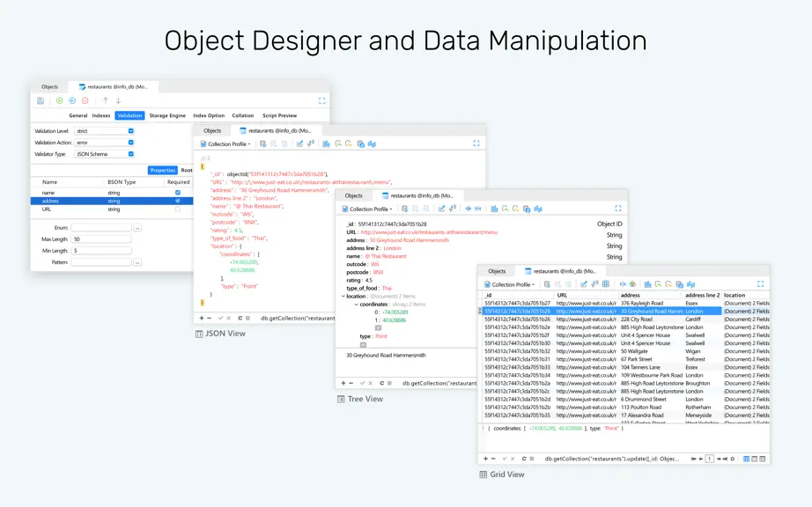The height and width of the screenshot is (507, 812).
Task: Click postcode row in Tree View
Action: [x=365, y=272]
